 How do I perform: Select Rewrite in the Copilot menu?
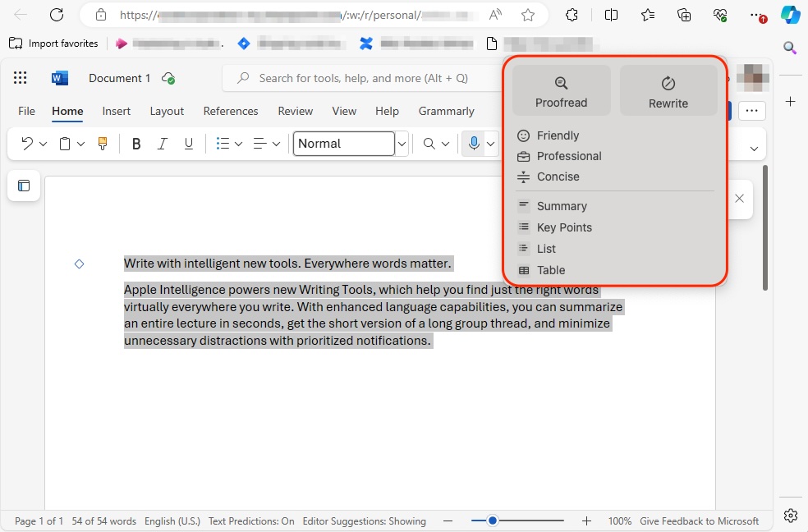668,90
